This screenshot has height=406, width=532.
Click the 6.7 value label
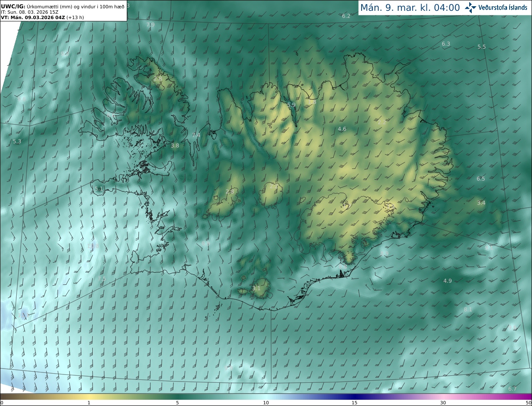512,389
